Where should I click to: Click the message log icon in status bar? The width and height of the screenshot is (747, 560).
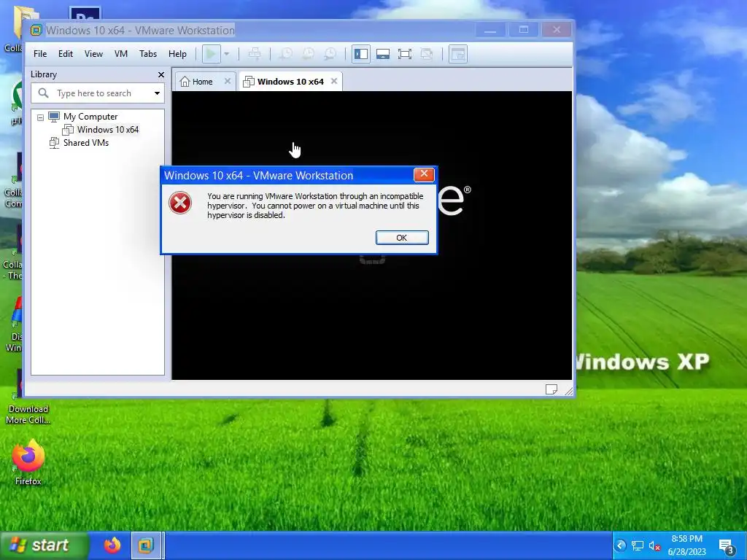tap(551, 389)
